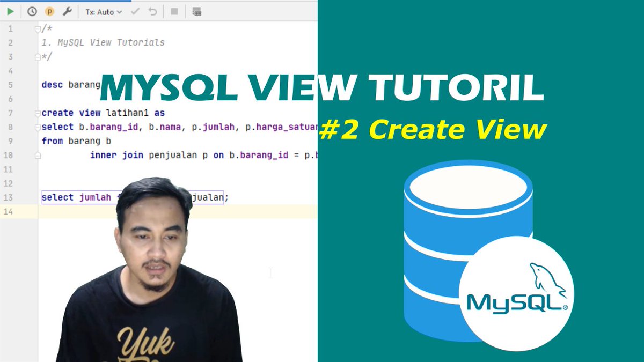Fold the select clause at line 8
The image size is (644, 362).
tap(38, 127)
